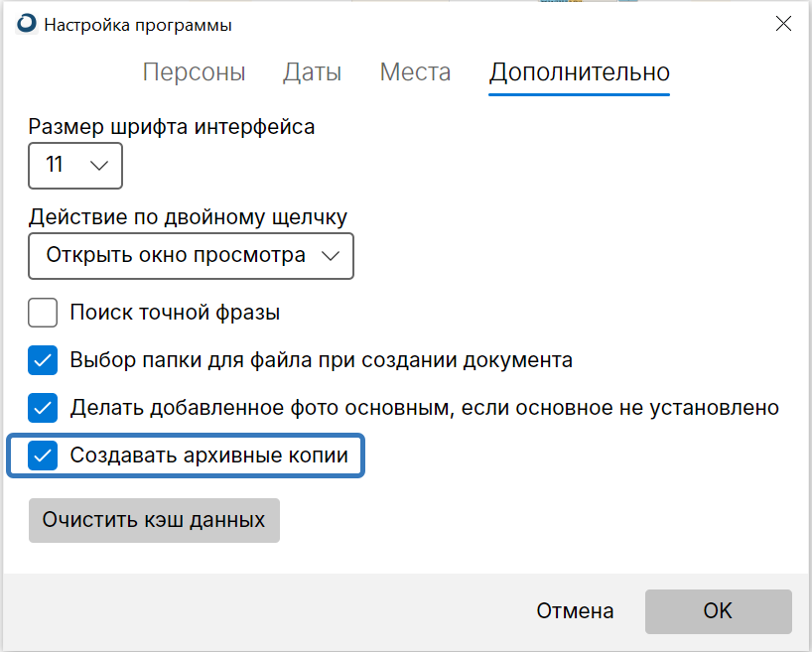Confirm settings with the OK button

point(718,611)
